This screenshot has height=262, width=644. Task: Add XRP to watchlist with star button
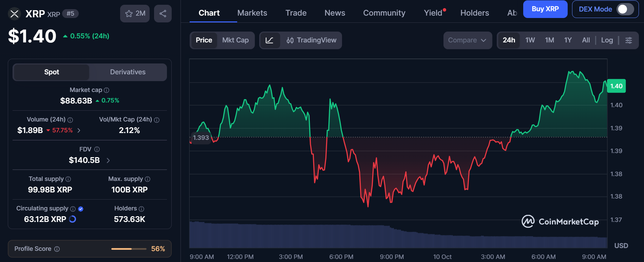[135, 14]
